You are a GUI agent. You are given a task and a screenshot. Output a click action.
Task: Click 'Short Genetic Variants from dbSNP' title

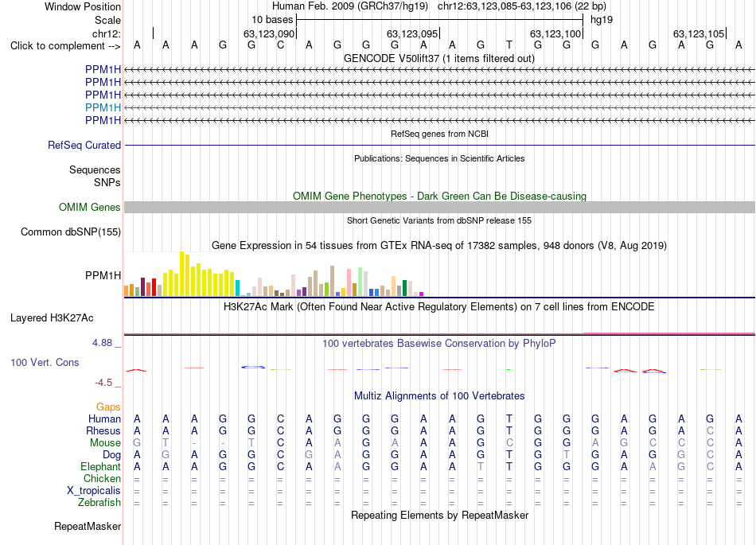(439, 220)
